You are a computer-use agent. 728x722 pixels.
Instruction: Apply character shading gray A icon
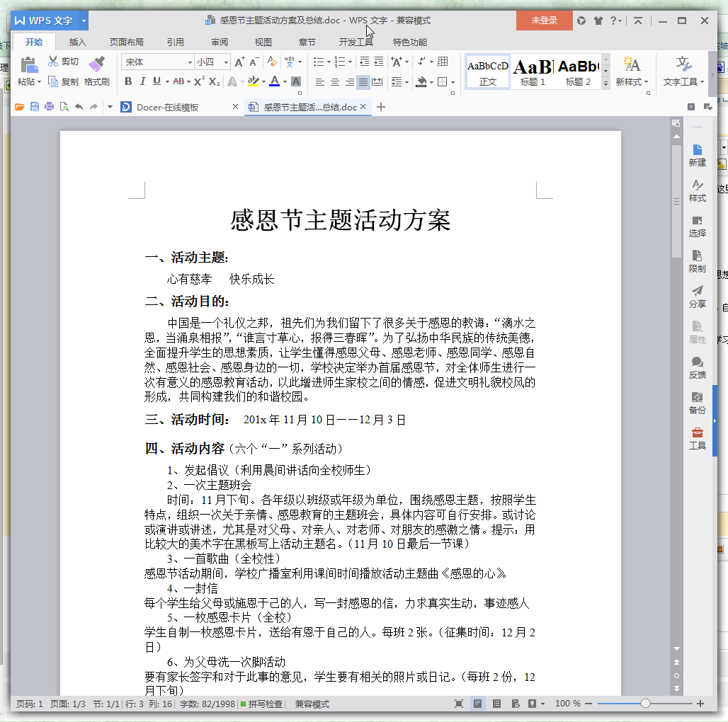pos(296,81)
